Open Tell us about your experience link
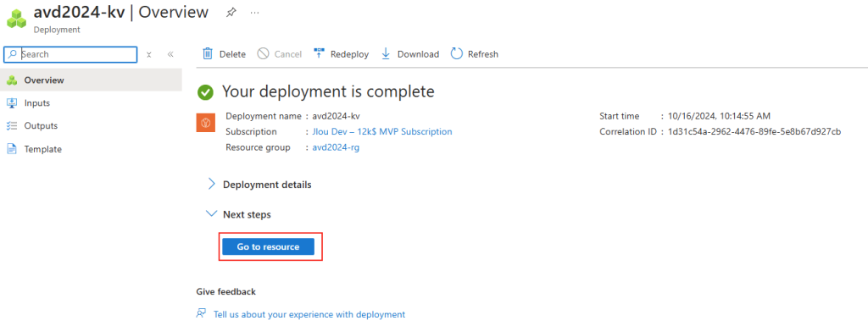The width and height of the screenshot is (868, 326). click(309, 314)
